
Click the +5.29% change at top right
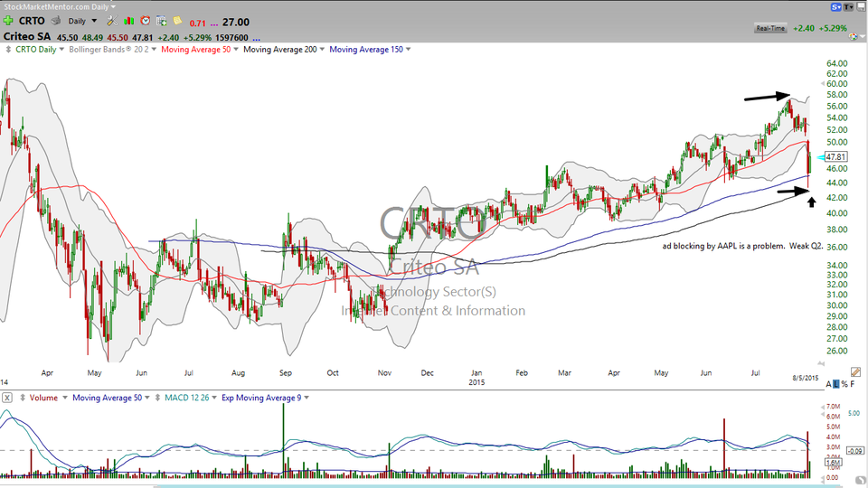click(x=835, y=28)
